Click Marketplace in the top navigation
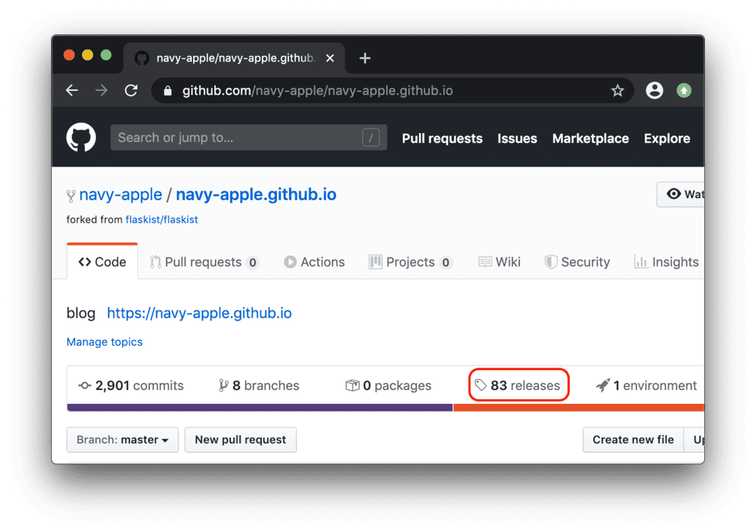The width and height of the screenshot is (756, 532). [x=590, y=138]
